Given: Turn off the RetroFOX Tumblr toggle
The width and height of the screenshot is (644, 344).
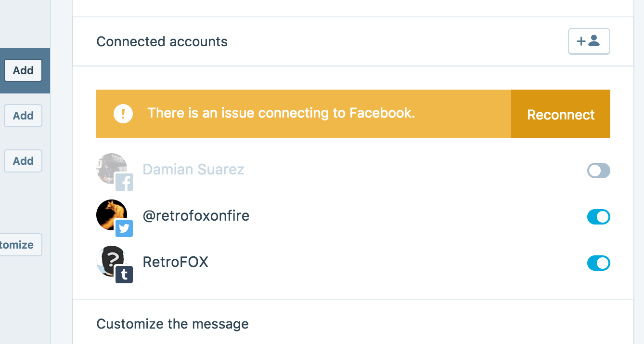Looking at the screenshot, I should pyautogui.click(x=598, y=263).
